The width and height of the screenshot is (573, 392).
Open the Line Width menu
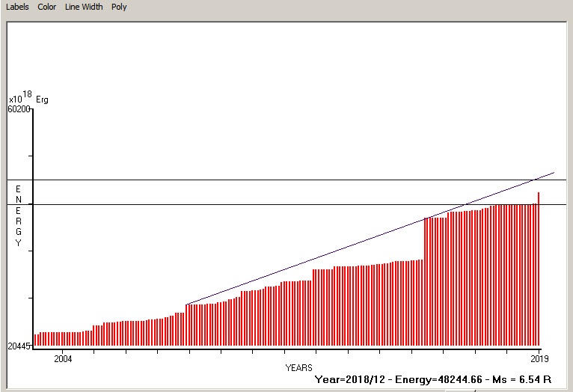click(84, 7)
